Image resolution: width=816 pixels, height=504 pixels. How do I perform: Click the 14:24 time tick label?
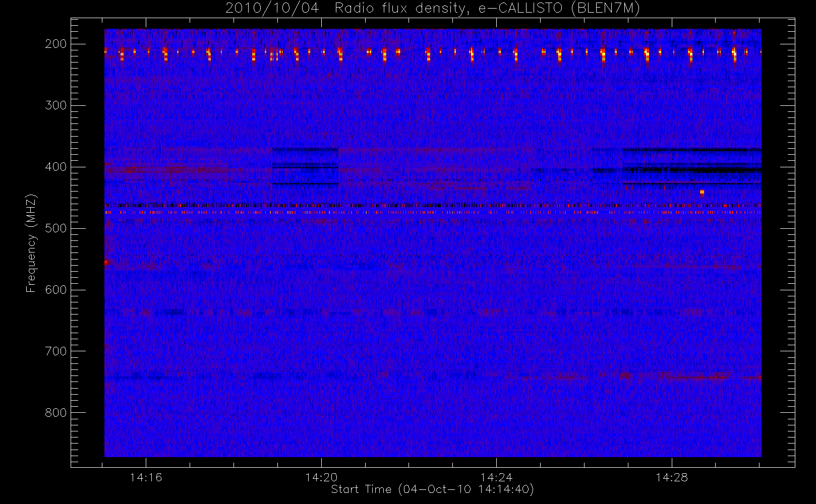tap(496, 477)
